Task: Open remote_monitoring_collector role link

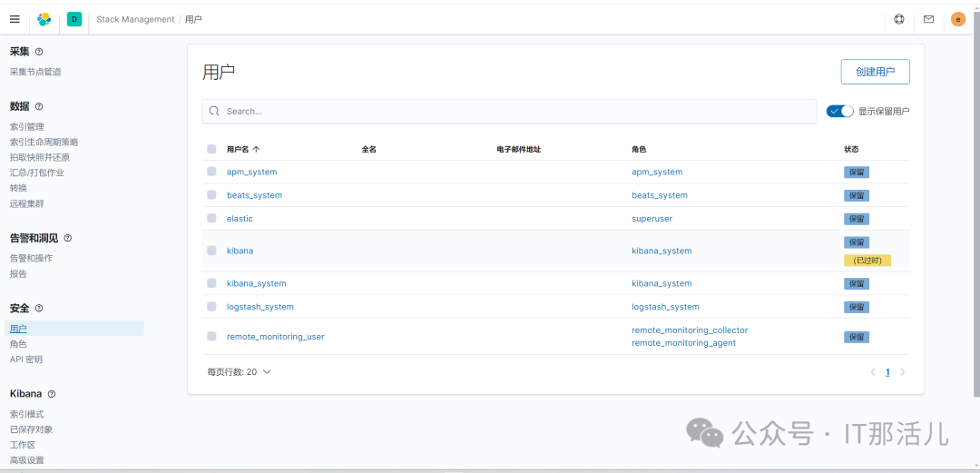Action: (x=690, y=330)
